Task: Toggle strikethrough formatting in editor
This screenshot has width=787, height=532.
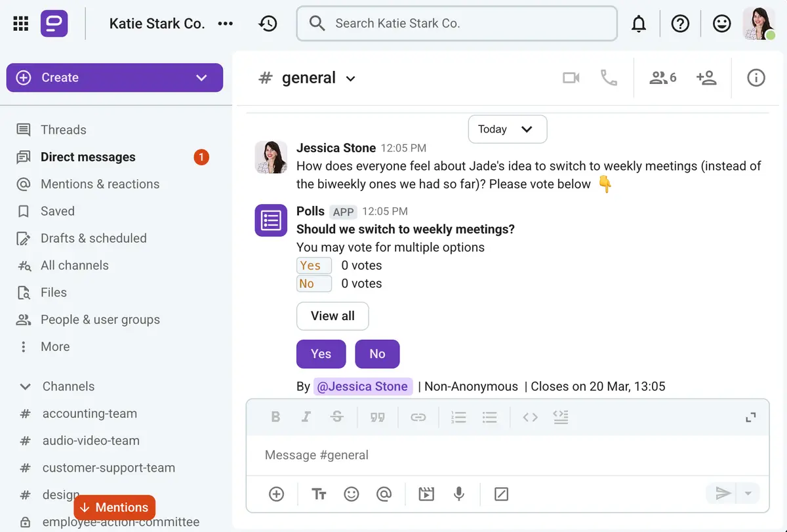Action: click(x=337, y=417)
